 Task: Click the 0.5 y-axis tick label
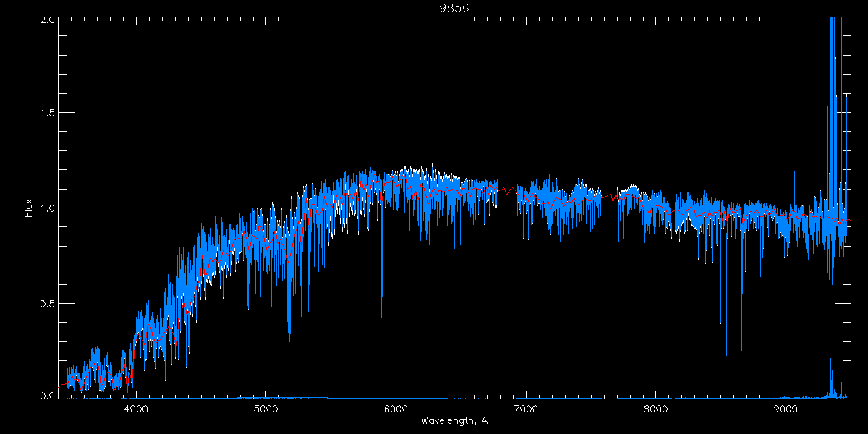coord(45,303)
